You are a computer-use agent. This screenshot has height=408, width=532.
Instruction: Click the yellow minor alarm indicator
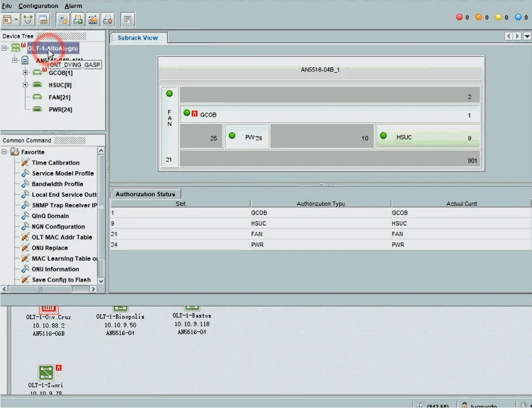click(x=498, y=17)
